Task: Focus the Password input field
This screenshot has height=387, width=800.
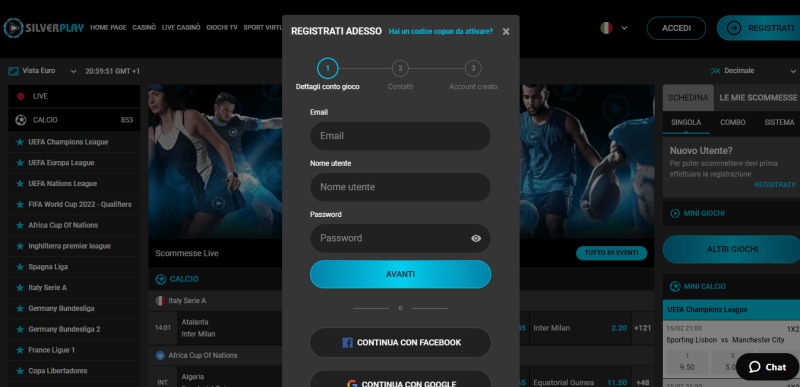Action: 400,238
